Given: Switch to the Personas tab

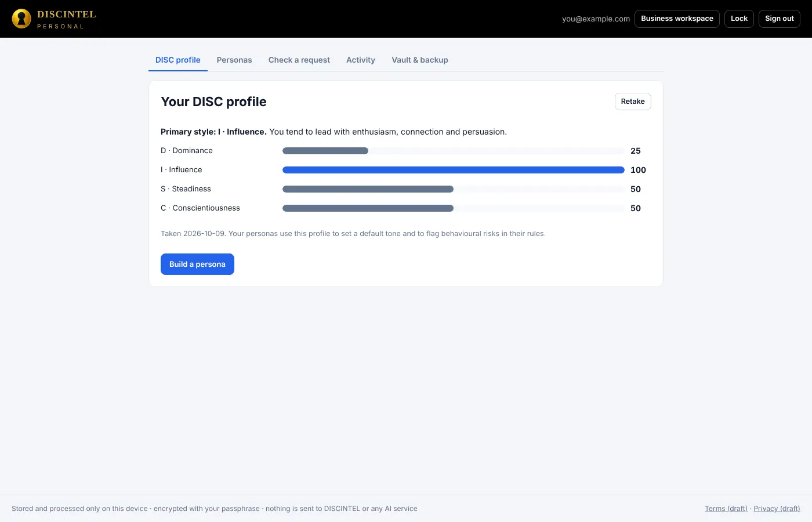Looking at the screenshot, I should (x=234, y=60).
